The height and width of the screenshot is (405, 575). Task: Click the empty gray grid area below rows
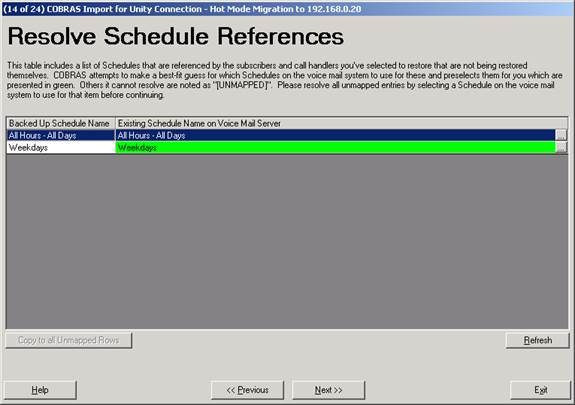tap(287, 241)
